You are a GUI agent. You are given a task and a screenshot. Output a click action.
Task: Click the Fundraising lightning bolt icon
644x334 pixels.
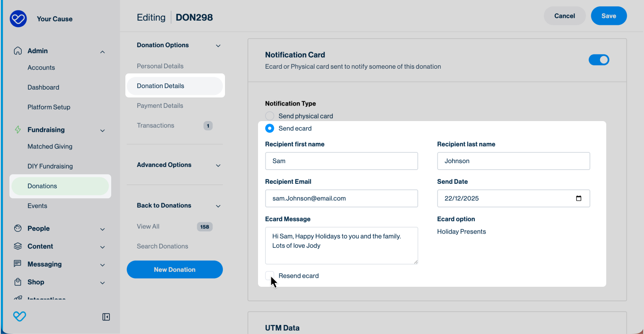click(18, 130)
